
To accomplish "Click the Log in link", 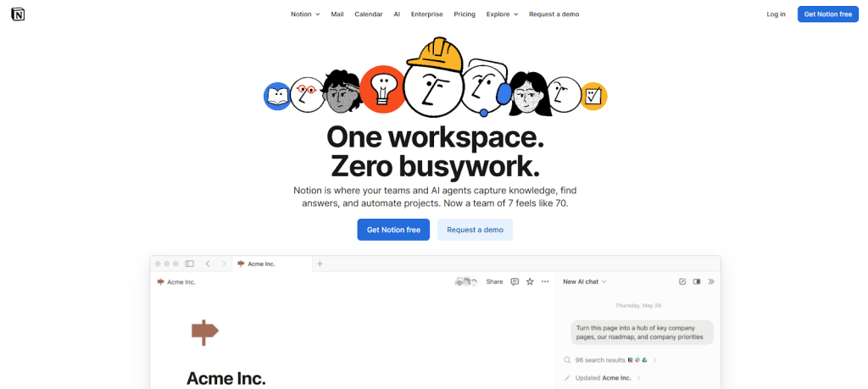I will pyautogui.click(x=776, y=14).
